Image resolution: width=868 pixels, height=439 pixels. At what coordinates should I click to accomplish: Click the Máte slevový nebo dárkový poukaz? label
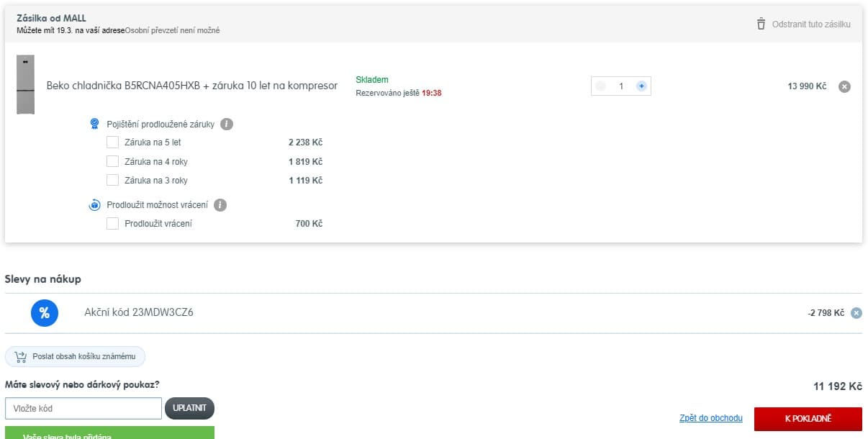tap(82, 385)
